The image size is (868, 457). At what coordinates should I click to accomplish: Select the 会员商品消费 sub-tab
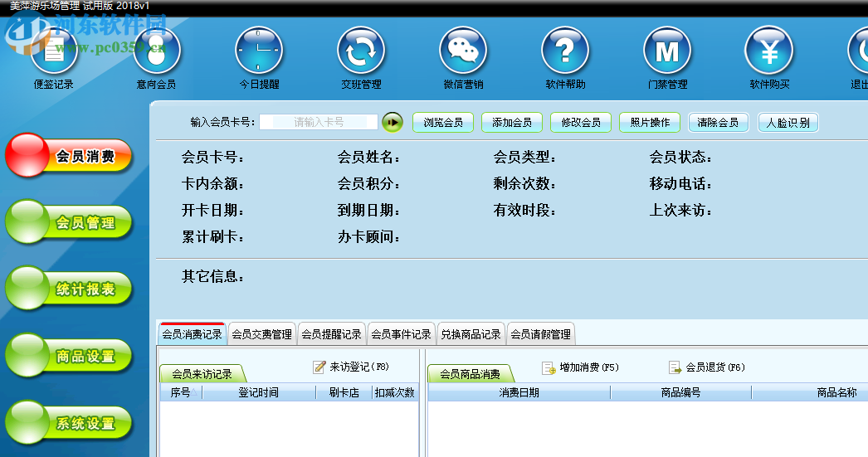470,374
